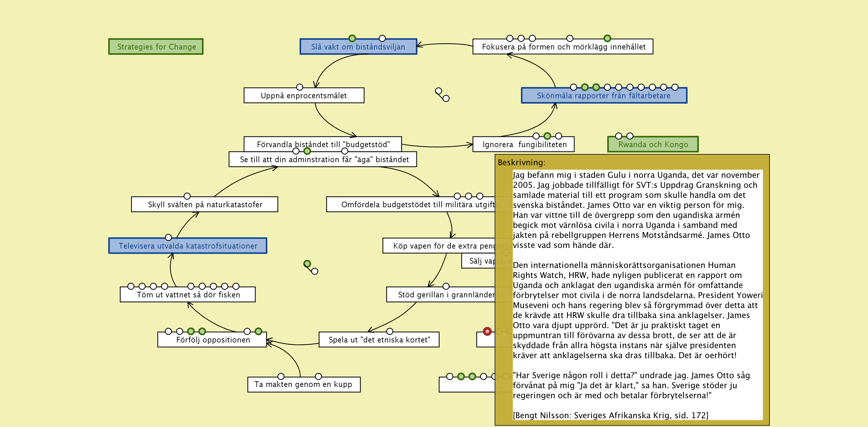Select Töm ut vattnet så dör fisken node
Screen dimensions: 868x427
click(x=188, y=295)
